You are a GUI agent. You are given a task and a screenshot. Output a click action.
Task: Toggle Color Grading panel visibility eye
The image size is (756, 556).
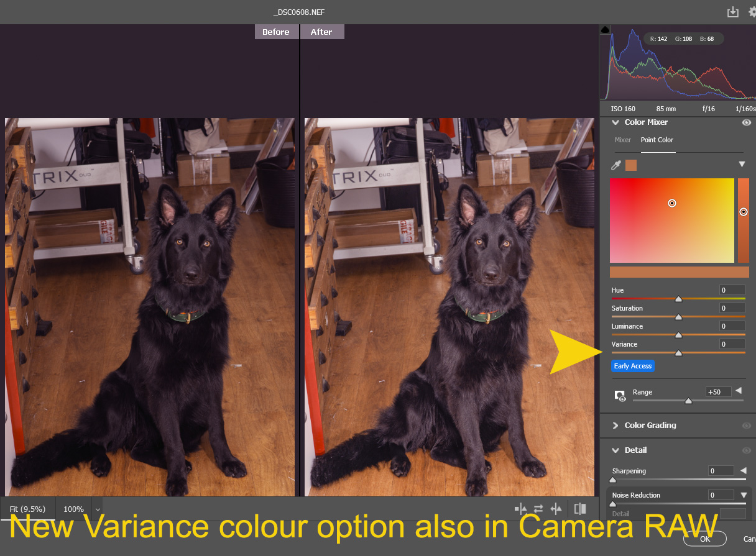[746, 426]
